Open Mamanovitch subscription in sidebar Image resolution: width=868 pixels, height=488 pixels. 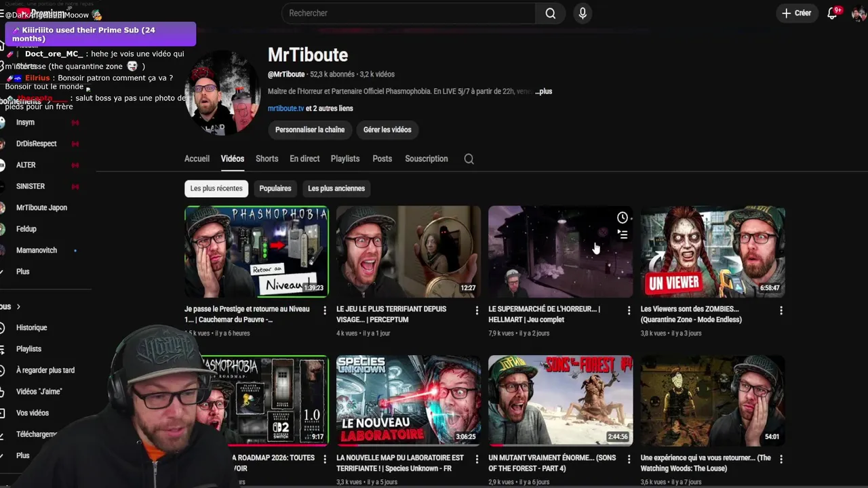[37, 251]
